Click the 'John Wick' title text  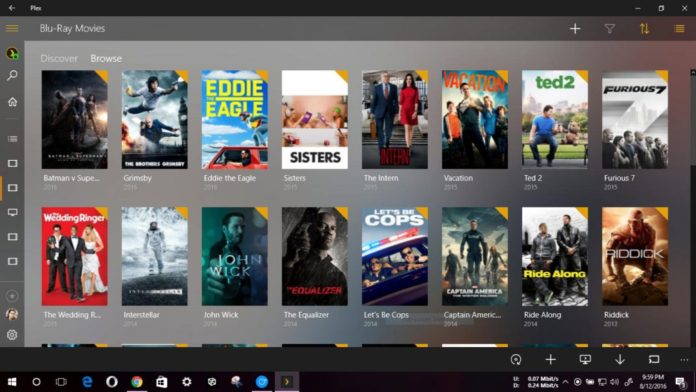pyautogui.click(x=221, y=315)
